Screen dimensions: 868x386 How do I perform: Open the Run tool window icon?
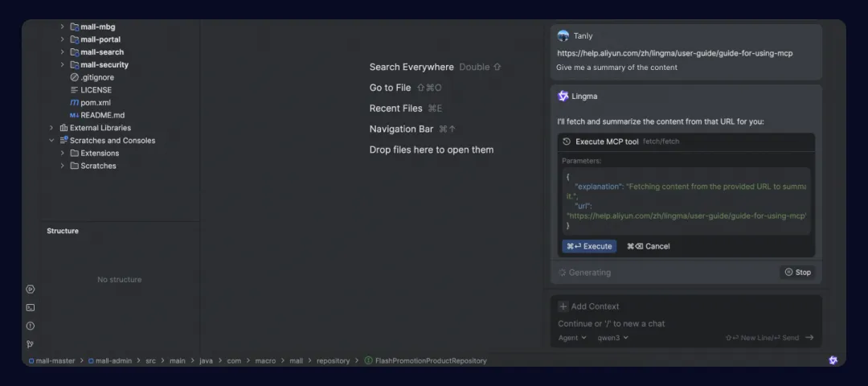pyautogui.click(x=31, y=289)
